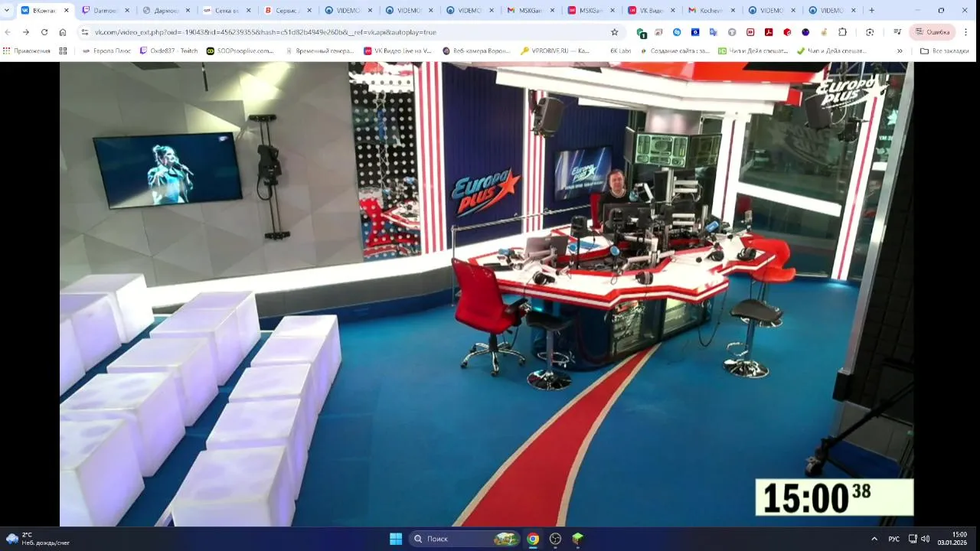Open the volume speaker tray icon
This screenshot has height=551, width=980.
925,539
